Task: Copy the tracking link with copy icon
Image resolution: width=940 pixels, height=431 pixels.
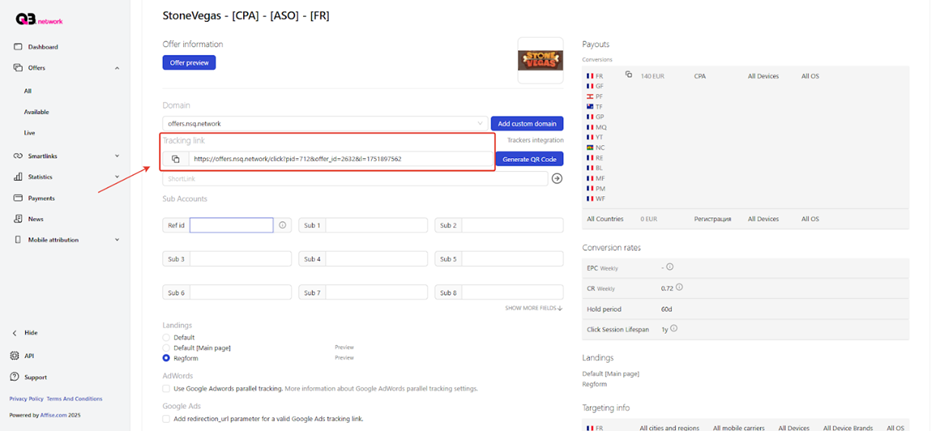Action: click(176, 159)
